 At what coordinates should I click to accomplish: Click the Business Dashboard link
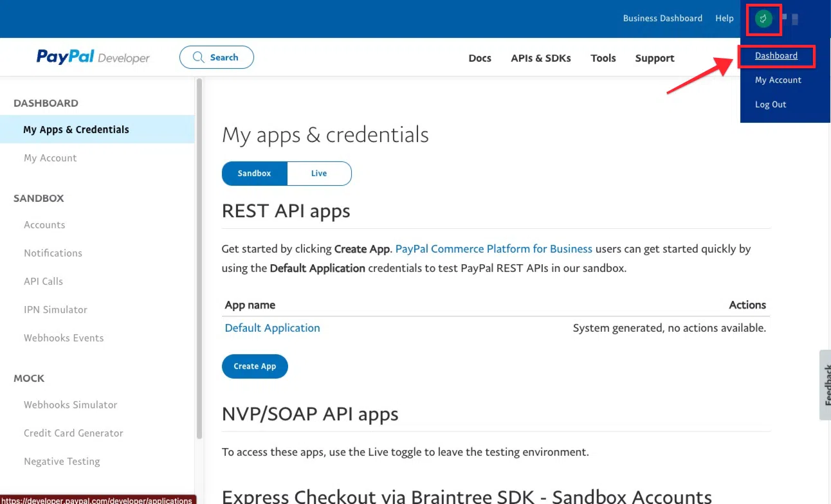pyautogui.click(x=662, y=19)
